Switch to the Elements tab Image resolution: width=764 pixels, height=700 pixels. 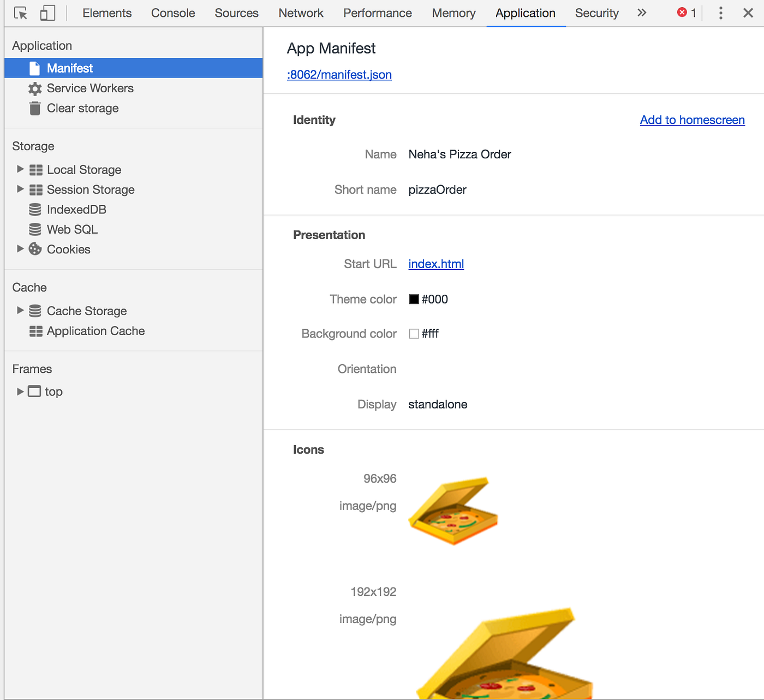coord(107,13)
